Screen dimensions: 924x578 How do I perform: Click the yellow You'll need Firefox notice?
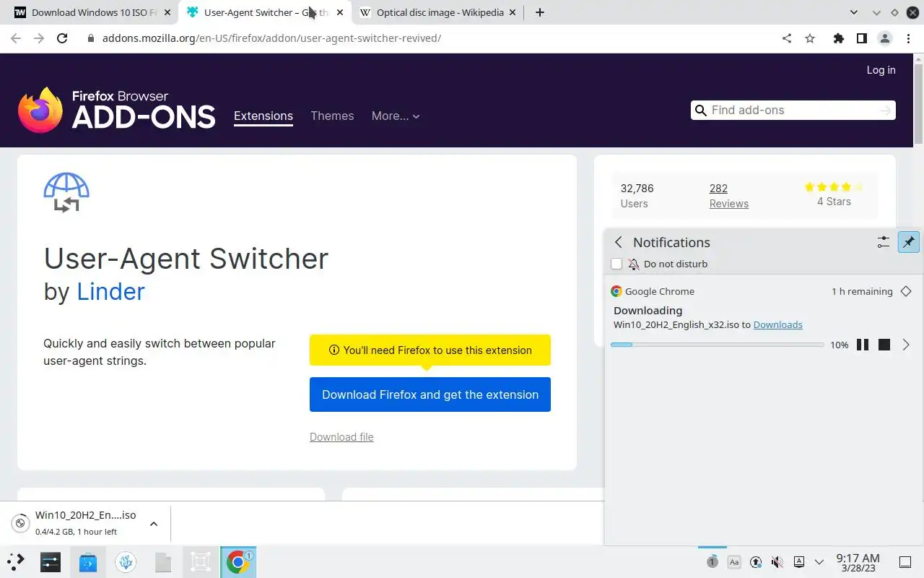[430, 350]
